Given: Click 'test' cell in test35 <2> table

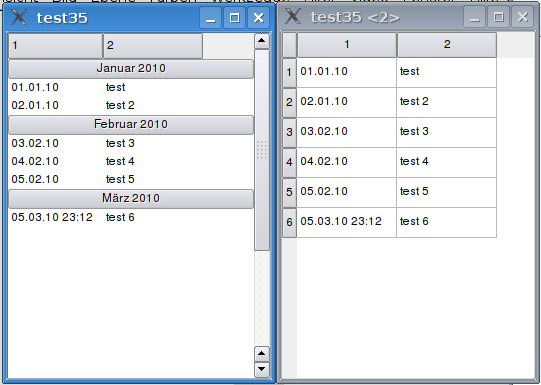Looking at the screenshot, I should (447, 72).
